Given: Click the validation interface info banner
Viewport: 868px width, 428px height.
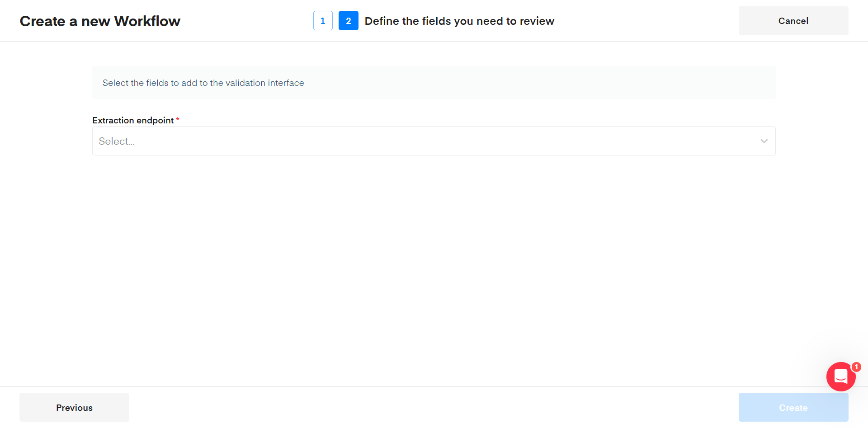Looking at the screenshot, I should coord(497,83).
